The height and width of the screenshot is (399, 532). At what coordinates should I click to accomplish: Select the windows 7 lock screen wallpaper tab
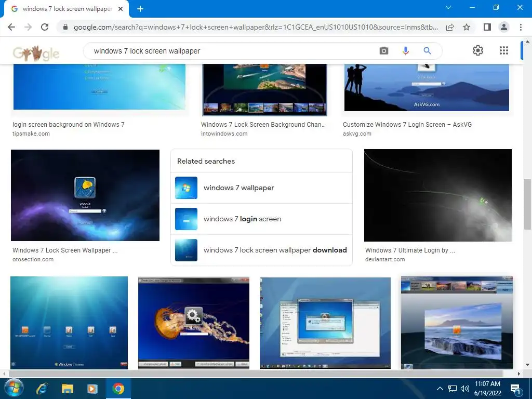66,9
